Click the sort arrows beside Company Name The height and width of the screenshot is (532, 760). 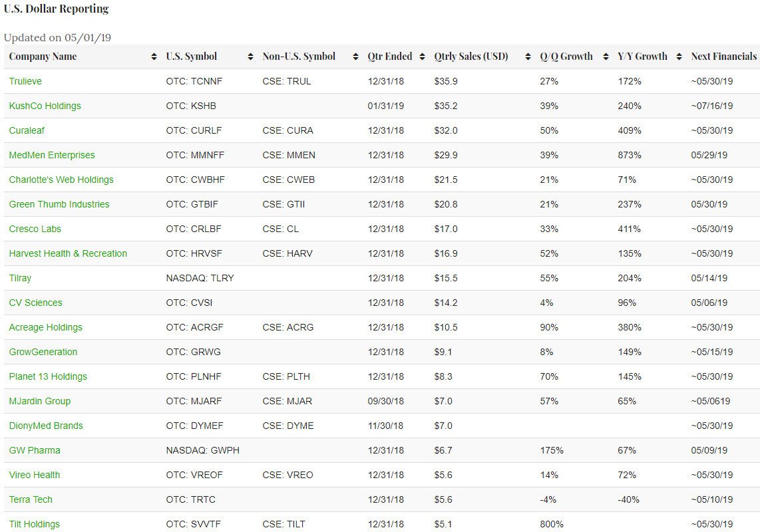click(x=154, y=57)
